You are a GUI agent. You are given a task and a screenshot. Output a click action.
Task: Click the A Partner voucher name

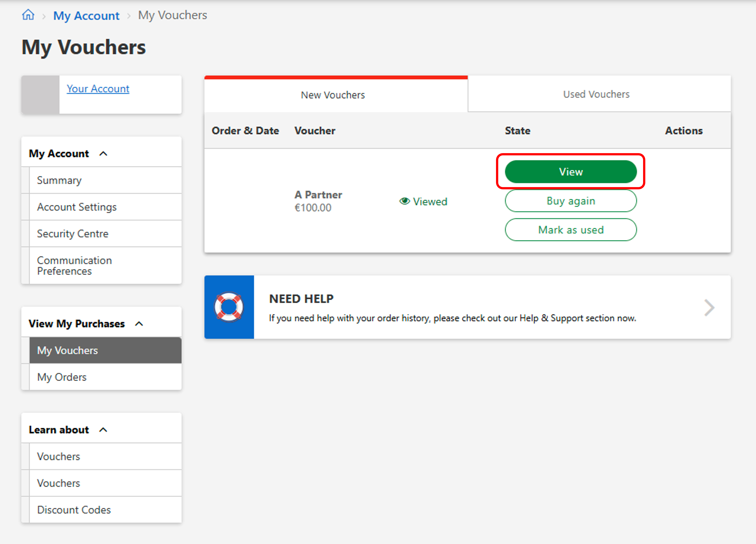318,195
